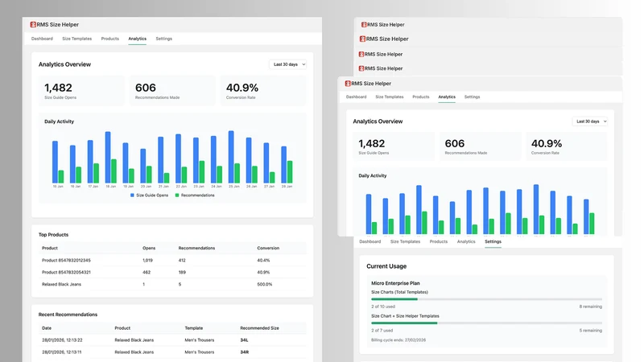The width and height of the screenshot is (644, 362).
Task: Click the 1,482 stat card in the right Analytics window
Action: [393, 146]
